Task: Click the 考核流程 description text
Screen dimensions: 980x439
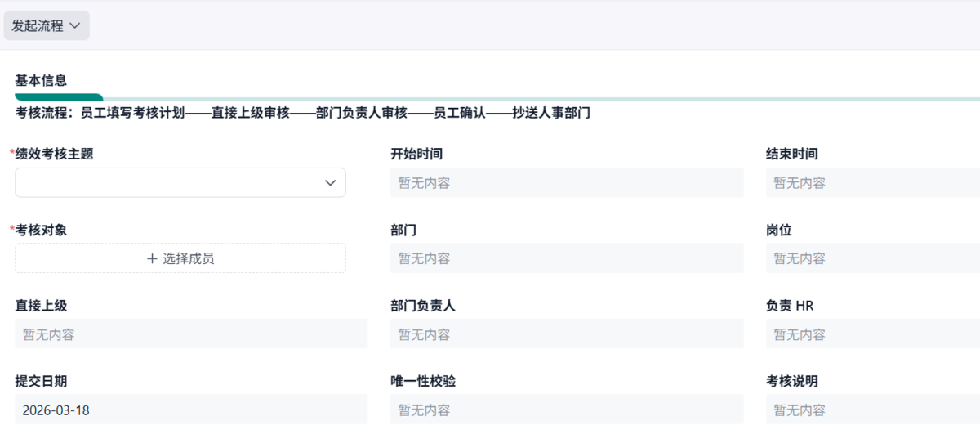Action: click(302, 113)
